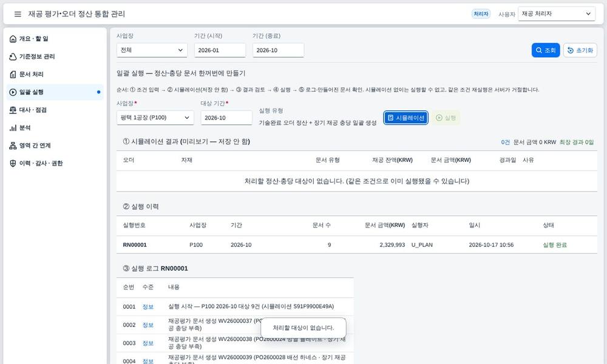Click the 기간 (시작) 2026-01 field
This screenshot has height=364, width=607.
tap(220, 50)
